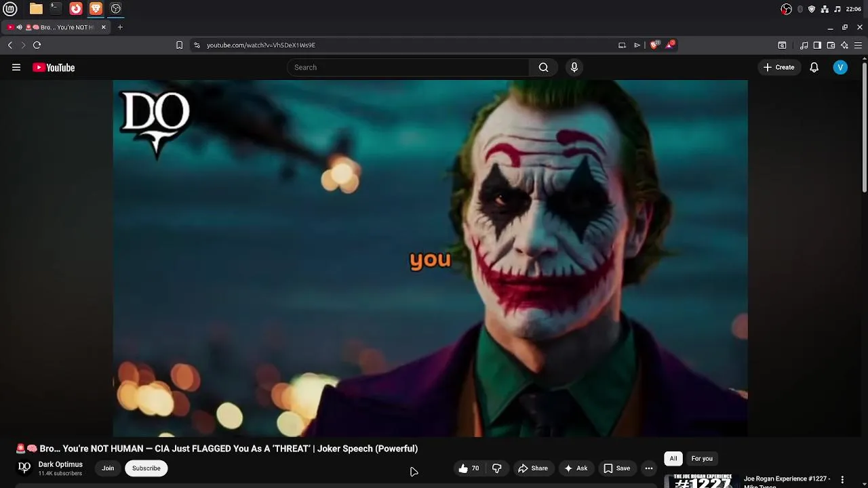The image size is (868, 488).
Task: Open the account avatar menu
Action: tap(840, 67)
